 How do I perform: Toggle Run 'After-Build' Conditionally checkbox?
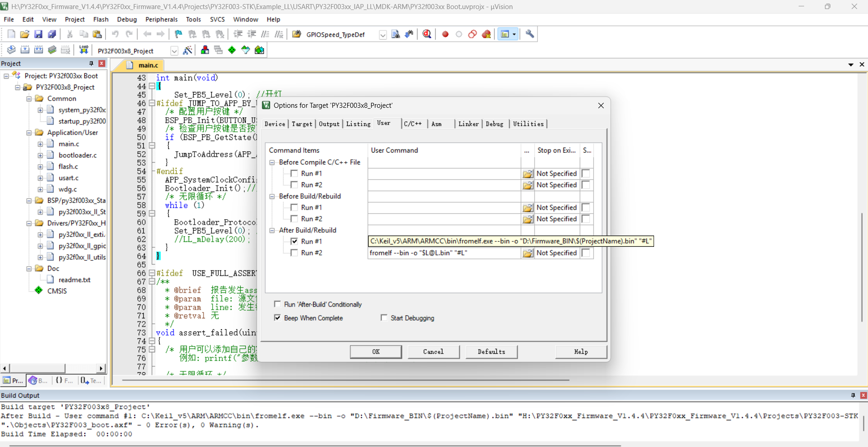coord(277,304)
